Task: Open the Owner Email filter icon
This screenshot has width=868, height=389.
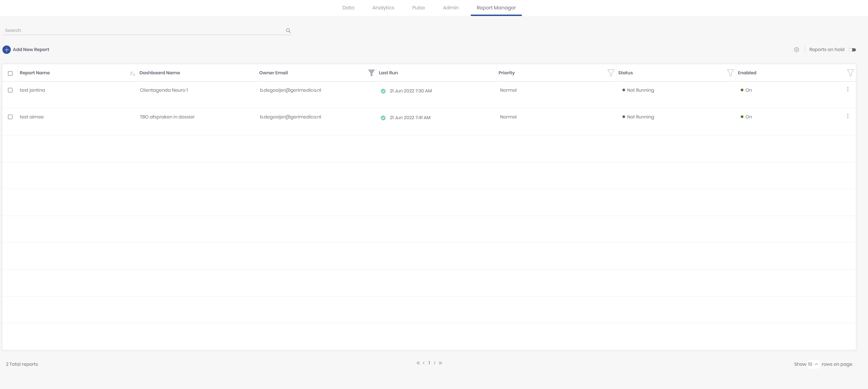Action: pyautogui.click(x=371, y=73)
